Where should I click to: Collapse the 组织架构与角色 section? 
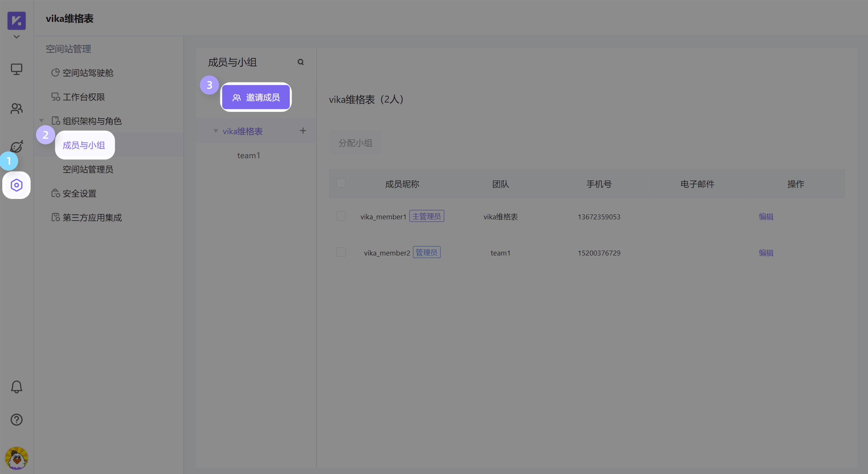42,120
